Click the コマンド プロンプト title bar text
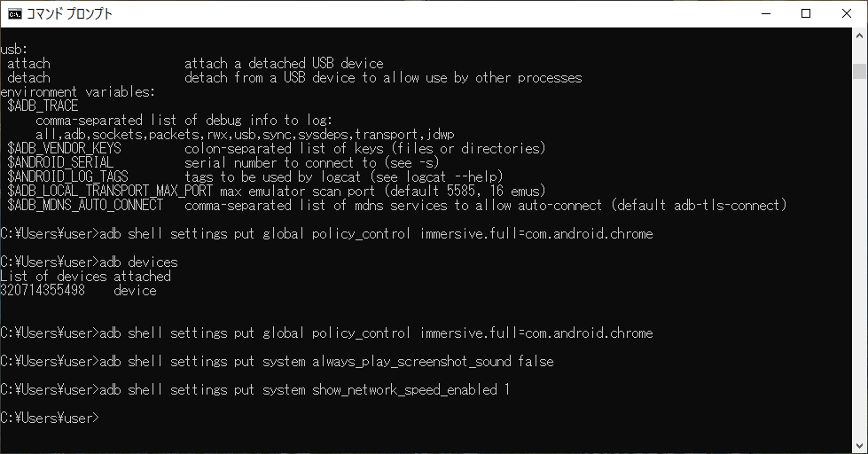This screenshot has width=868, height=454. click(x=71, y=14)
